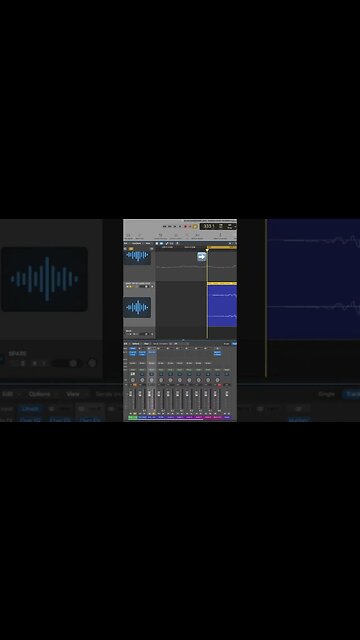Click the playhead marker in ruler
Screen dimensions: 360x640
click(x=207, y=250)
